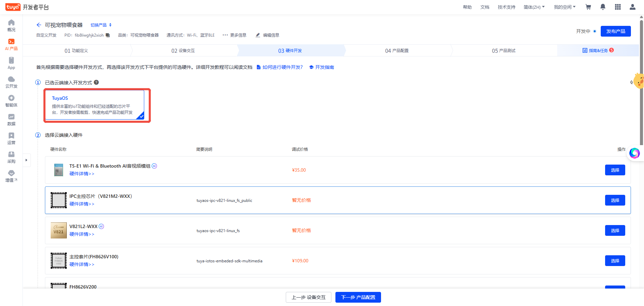Switch to the 04 产品配置 step tab
This screenshot has height=306, width=644.
click(396, 51)
